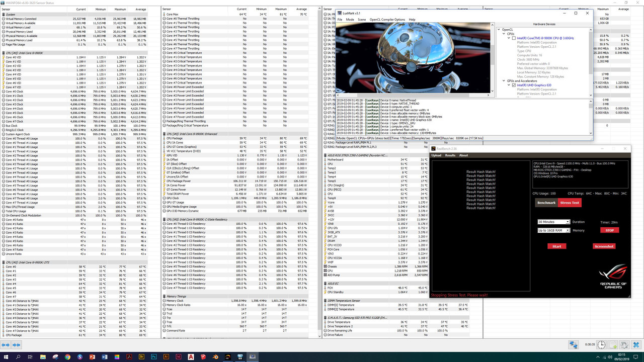Screen dimensions: 644x362
Task: Open Adobe Illustrator from the taskbar
Action: click(166, 356)
